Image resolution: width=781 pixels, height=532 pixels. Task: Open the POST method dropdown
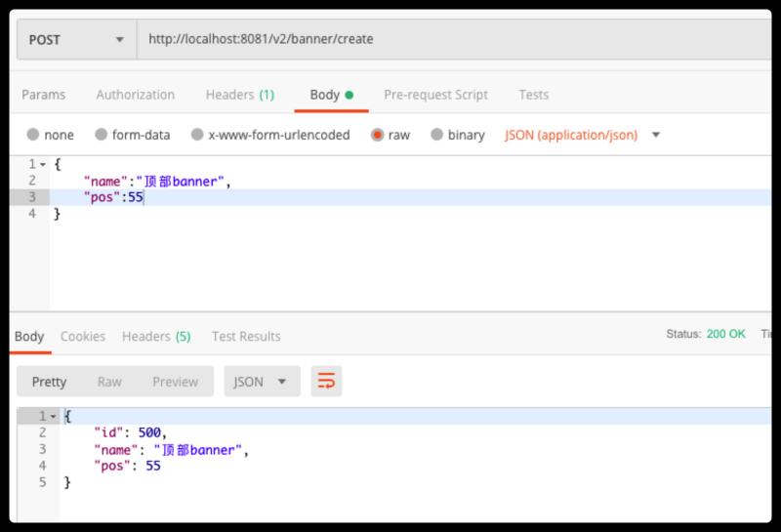pos(76,40)
